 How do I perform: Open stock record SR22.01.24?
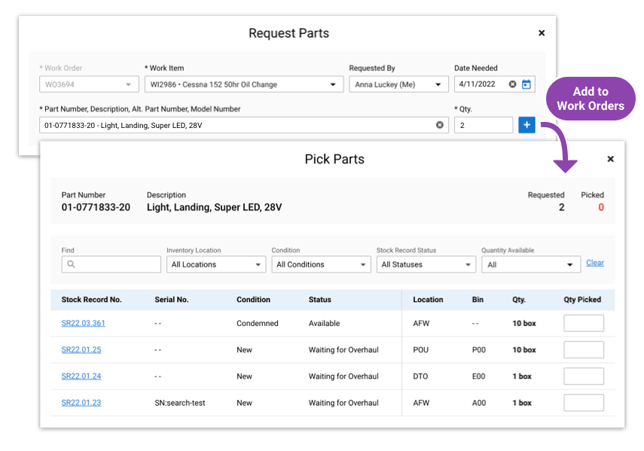click(x=81, y=376)
